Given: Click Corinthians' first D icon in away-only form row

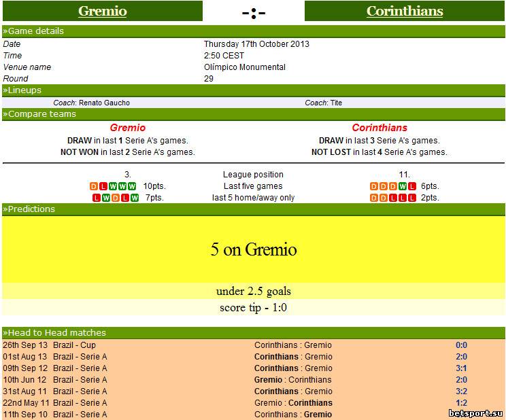Looking at the screenshot, I should [374, 198].
